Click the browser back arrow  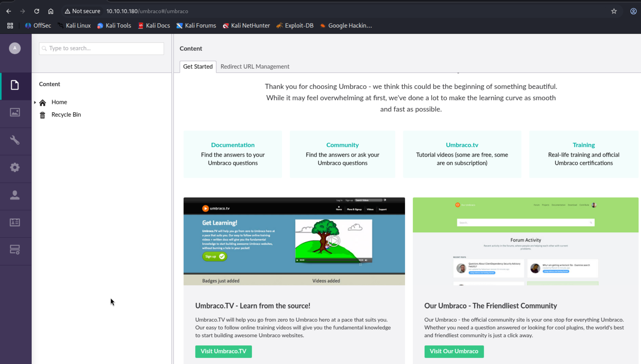tap(9, 11)
